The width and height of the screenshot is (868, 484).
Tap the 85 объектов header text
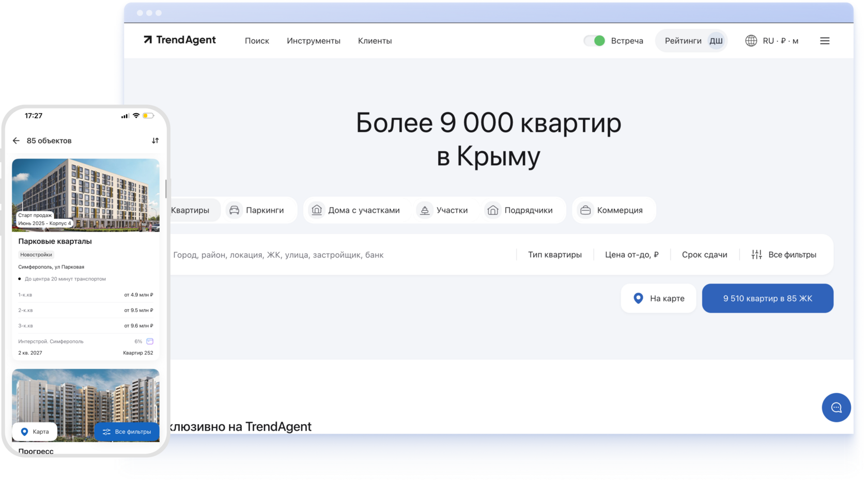click(x=49, y=140)
